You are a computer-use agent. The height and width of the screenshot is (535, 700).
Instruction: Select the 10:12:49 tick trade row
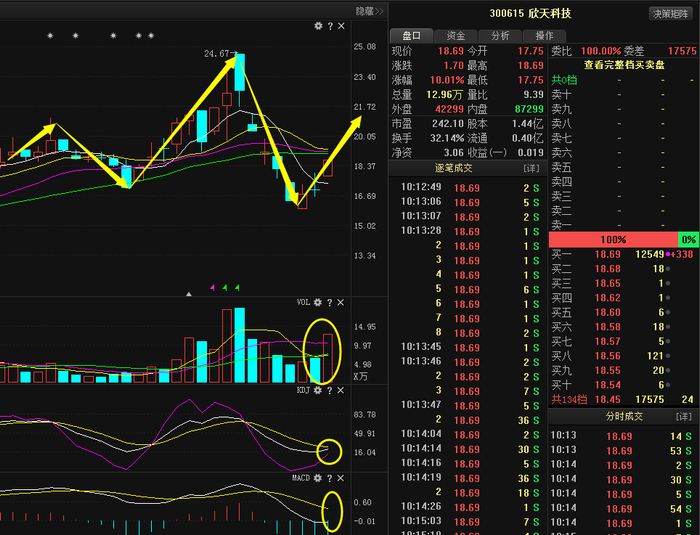click(x=470, y=188)
